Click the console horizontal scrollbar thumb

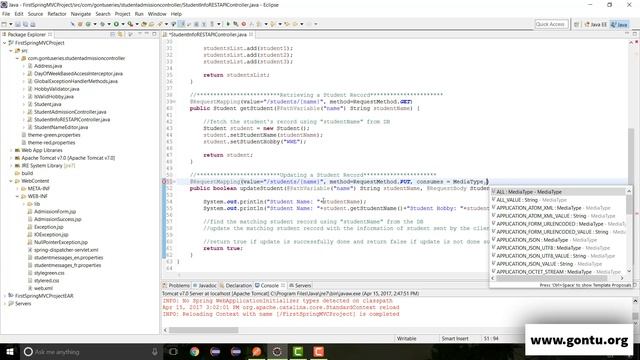(204, 330)
